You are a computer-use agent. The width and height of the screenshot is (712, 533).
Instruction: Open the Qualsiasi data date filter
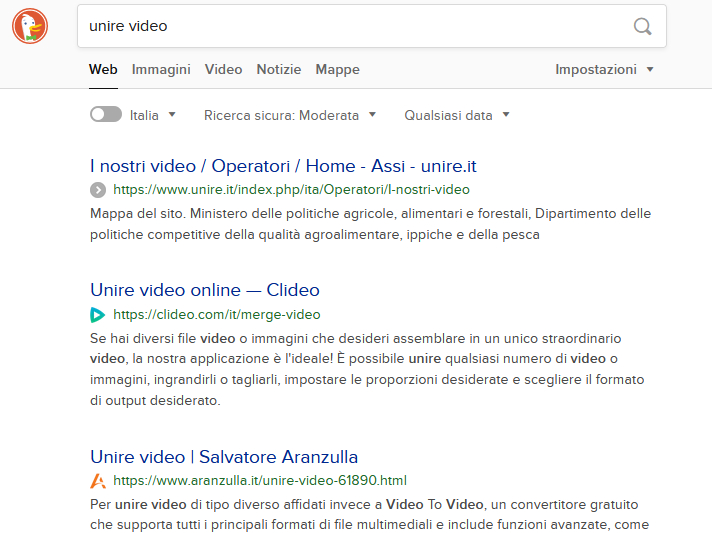457,115
